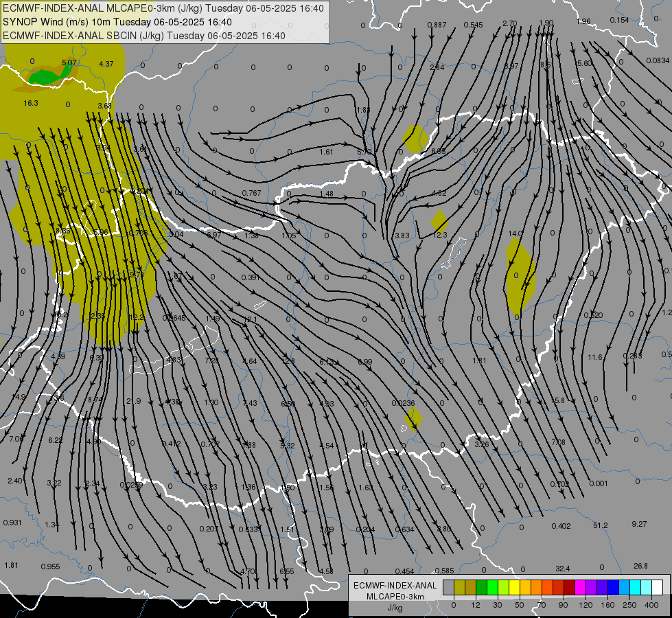Click the map value 0.391

(x=251, y=277)
